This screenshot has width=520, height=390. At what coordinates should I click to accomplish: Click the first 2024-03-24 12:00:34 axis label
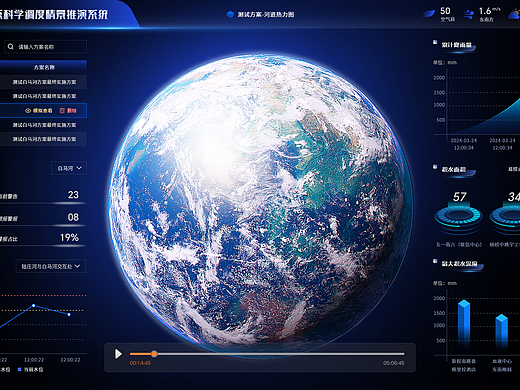click(464, 144)
